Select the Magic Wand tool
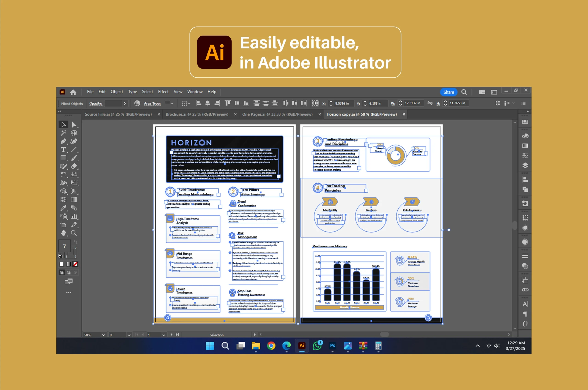 tap(63, 133)
